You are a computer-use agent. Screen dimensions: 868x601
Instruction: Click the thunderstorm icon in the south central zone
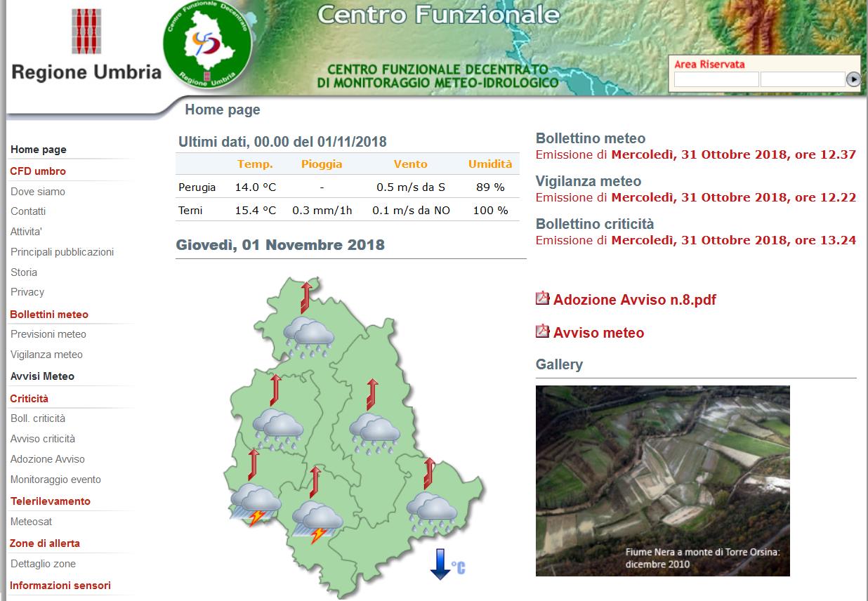coord(317,522)
